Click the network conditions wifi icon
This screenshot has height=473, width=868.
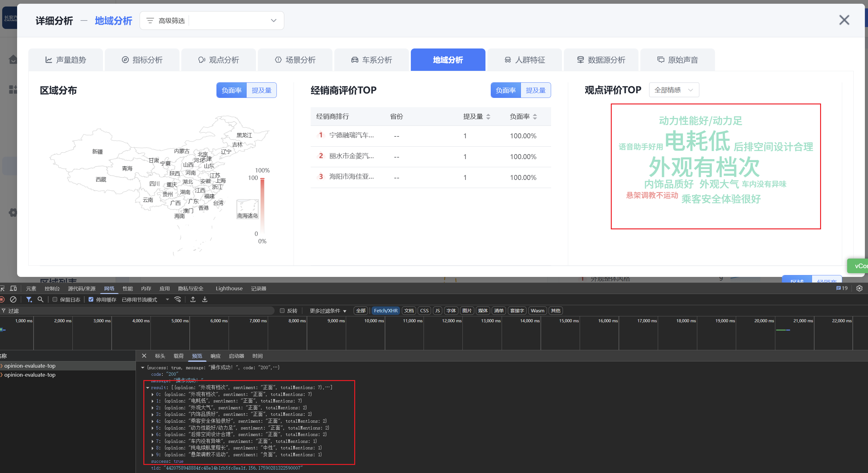[x=178, y=299]
